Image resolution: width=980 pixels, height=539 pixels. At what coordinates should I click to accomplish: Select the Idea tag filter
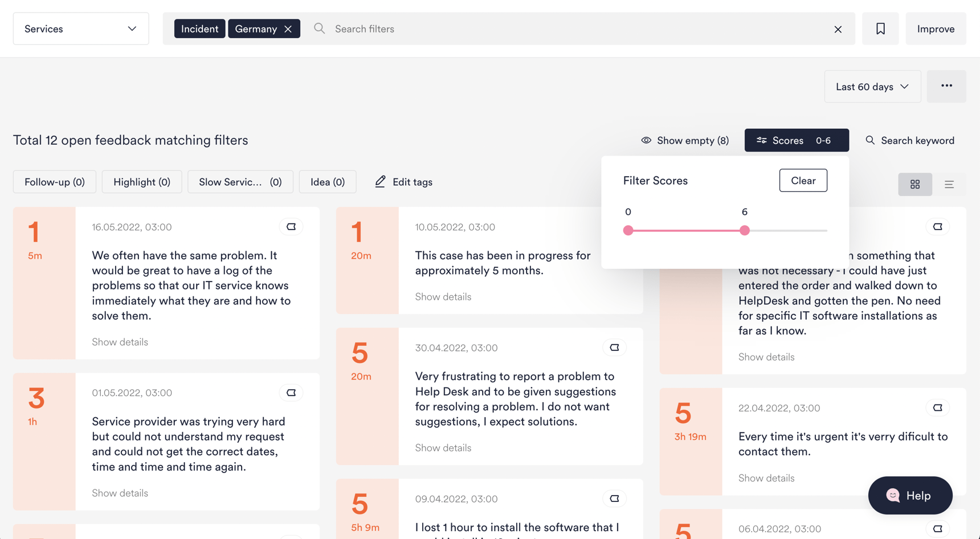pyautogui.click(x=328, y=181)
